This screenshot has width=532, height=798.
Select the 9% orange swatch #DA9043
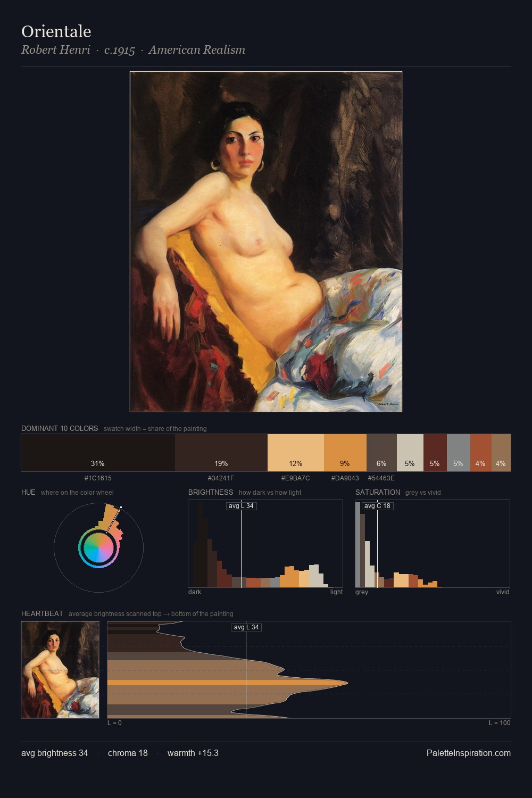(x=345, y=453)
